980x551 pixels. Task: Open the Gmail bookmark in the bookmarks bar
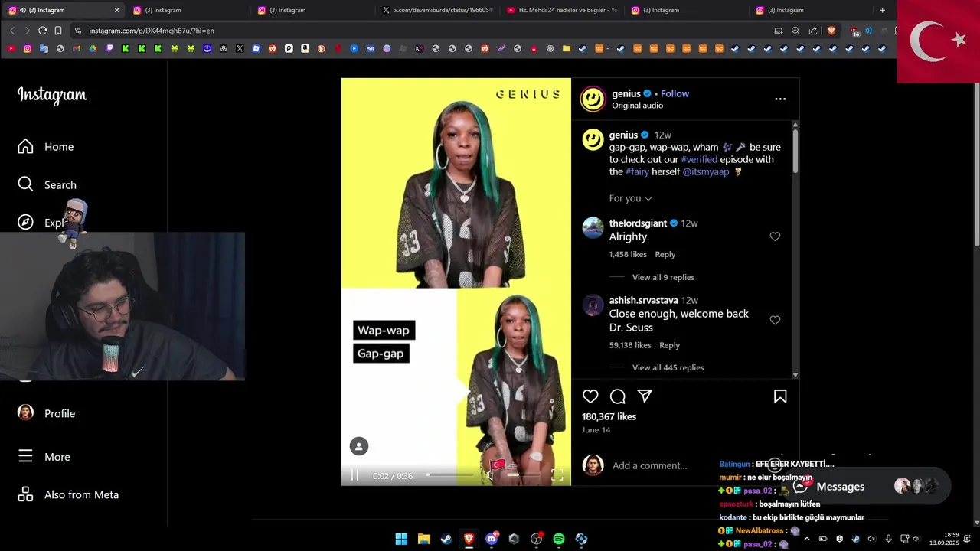click(x=77, y=48)
